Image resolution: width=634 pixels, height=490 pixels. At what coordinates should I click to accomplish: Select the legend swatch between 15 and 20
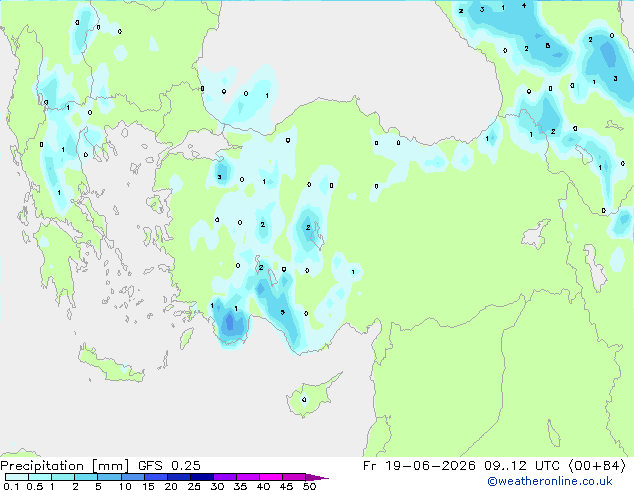(156, 477)
